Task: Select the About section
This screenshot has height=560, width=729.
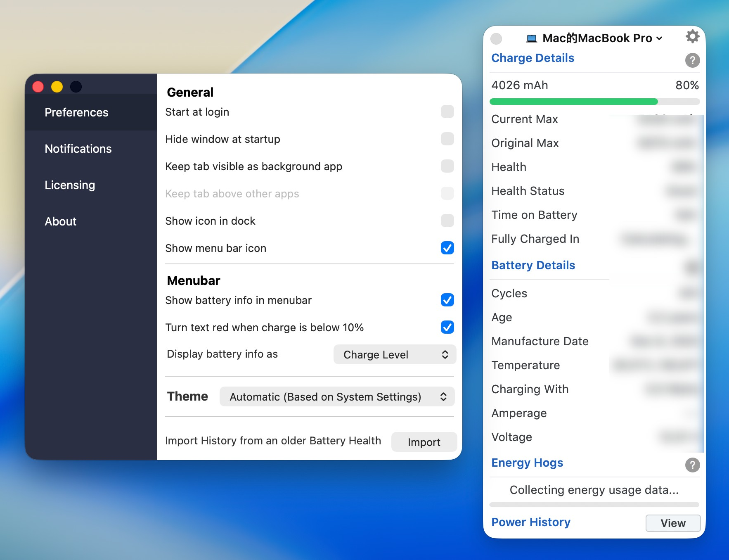Action: pyautogui.click(x=60, y=221)
